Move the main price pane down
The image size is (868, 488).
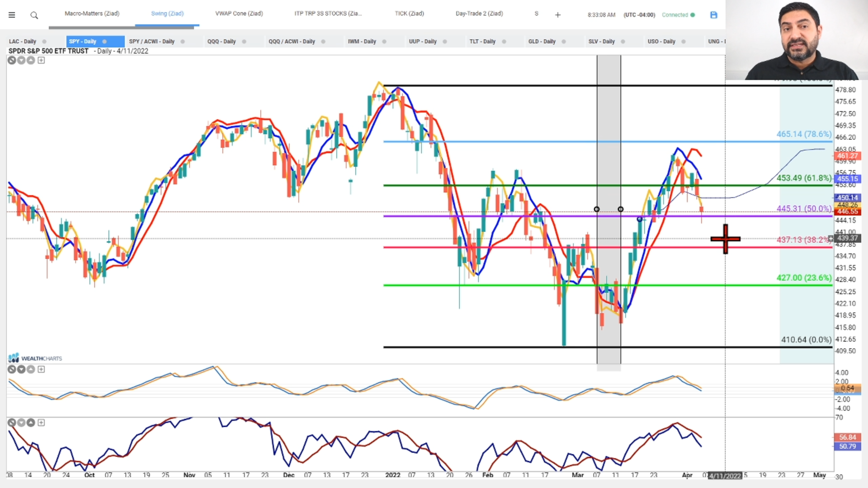click(21, 60)
